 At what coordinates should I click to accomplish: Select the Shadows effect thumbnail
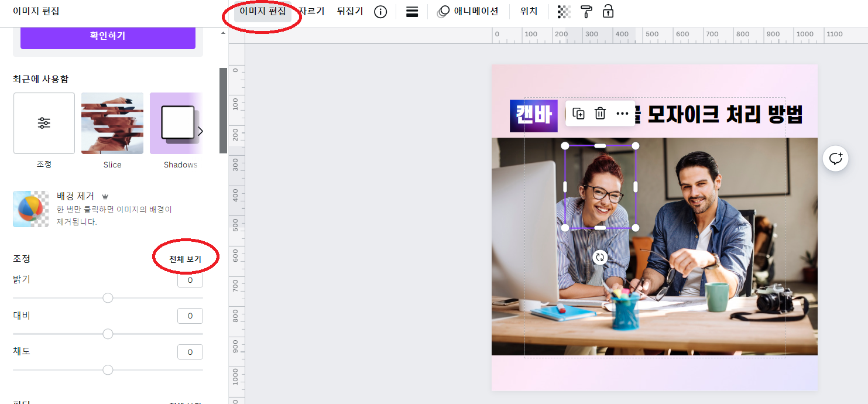click(176, 123)
